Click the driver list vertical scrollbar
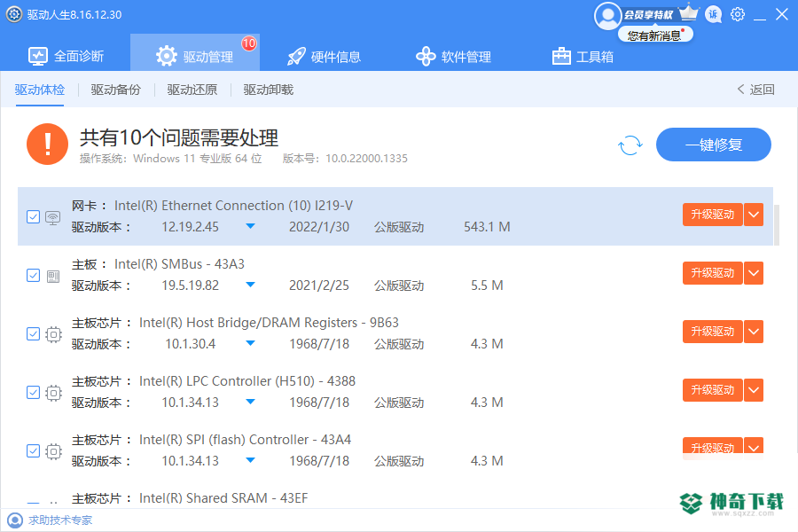Viewport: 798px width, 532px height. click(776, 225)
